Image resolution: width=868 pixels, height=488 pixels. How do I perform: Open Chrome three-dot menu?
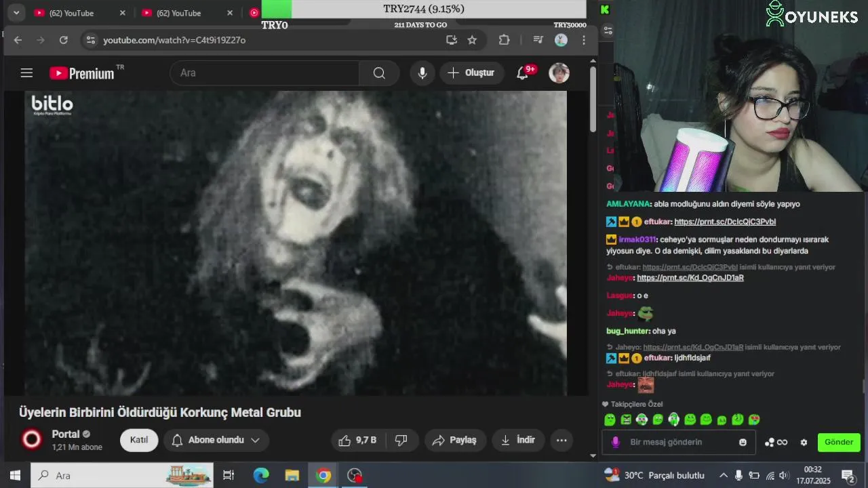(584, 40)
